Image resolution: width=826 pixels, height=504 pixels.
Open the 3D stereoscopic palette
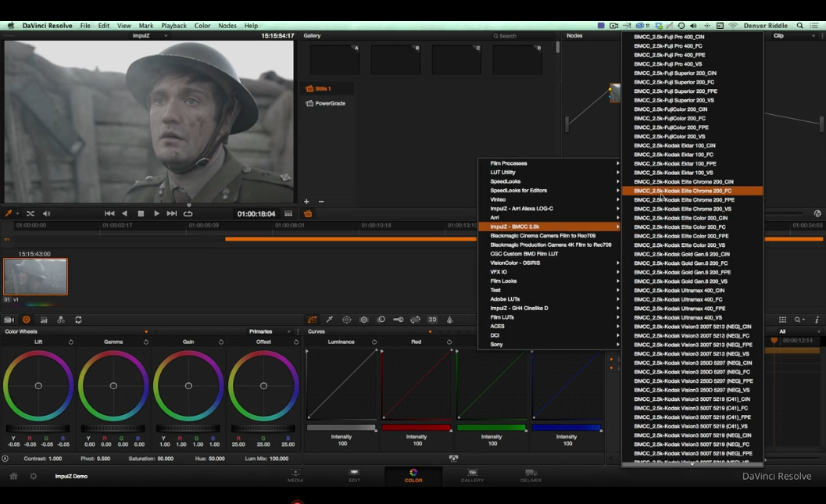tap(432, 320)
